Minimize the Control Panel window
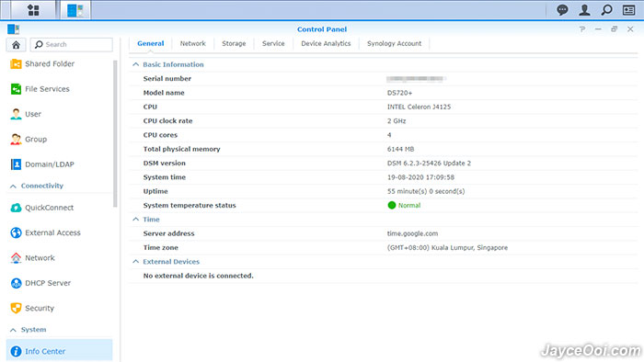 598,29
